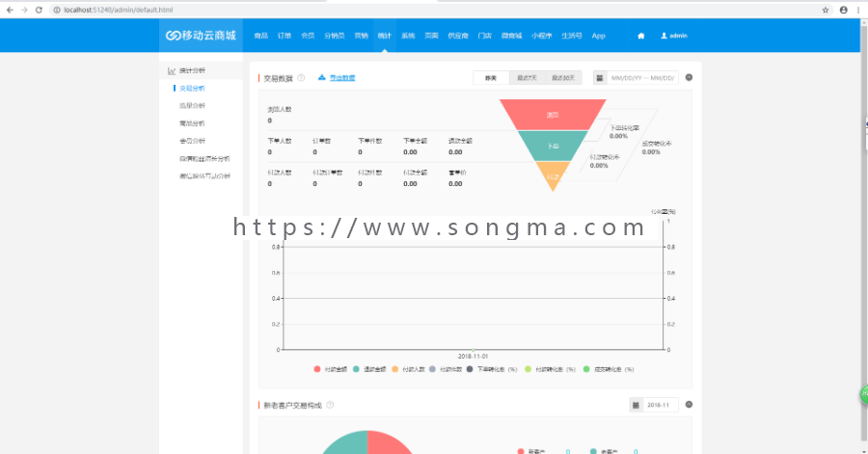Select the 昨天 date range tab

coord(491,78)
